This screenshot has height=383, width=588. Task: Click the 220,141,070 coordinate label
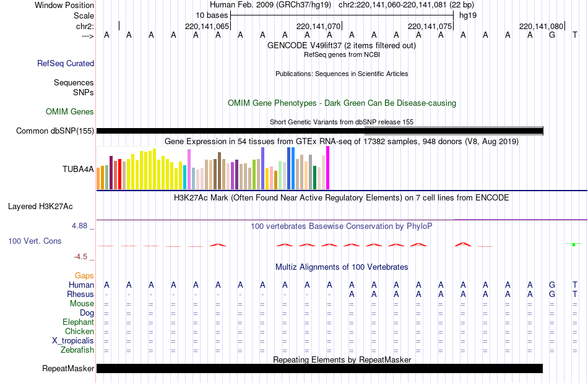click(x=318, y=26)
